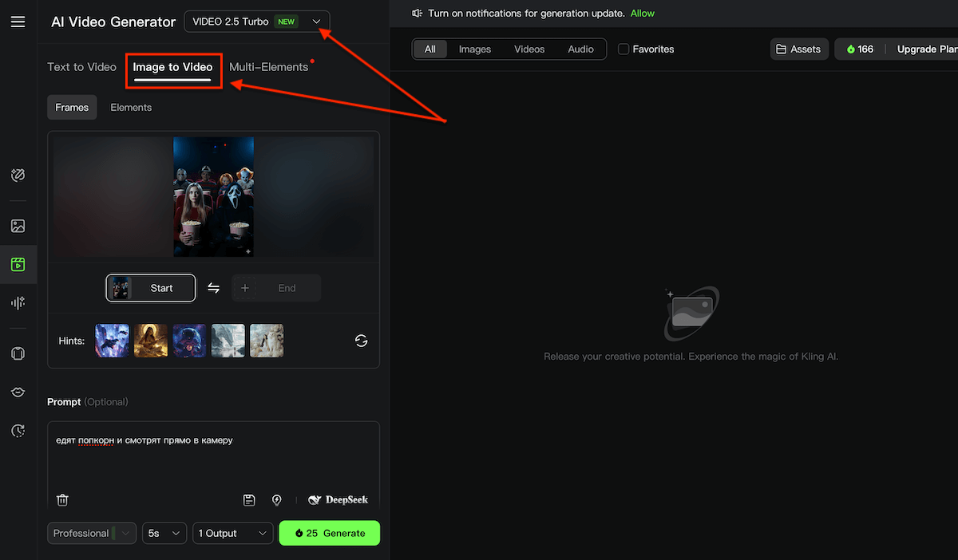This screenshot has width=958, height=560.
Task: Click the green Generate button
Action: click(329, 533)
